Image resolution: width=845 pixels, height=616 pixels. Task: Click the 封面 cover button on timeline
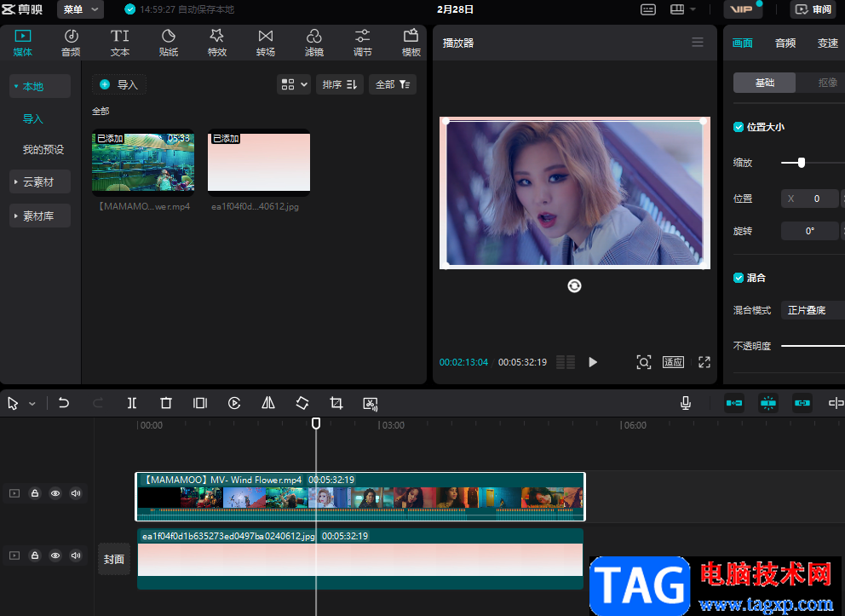[114, 560]
